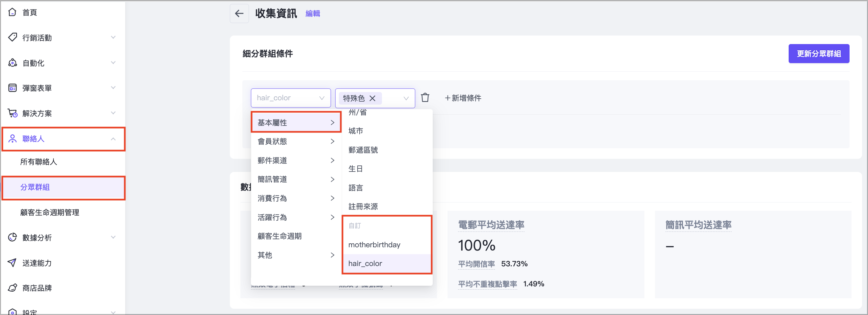Click the 彈窗表單 form icon
The image size is (868, 315).
(13, 88)
